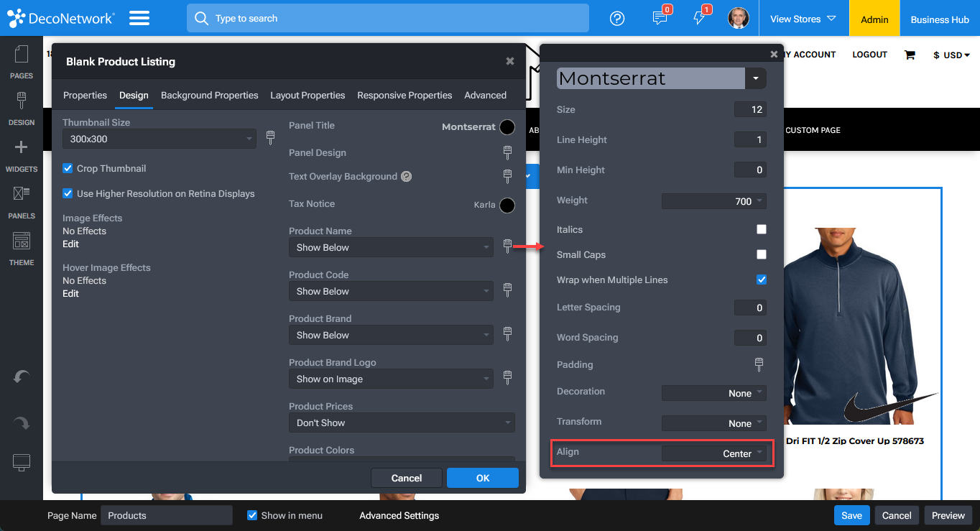The image size is (980, 531).
Task: Open the shopping cart icon
Action: [x=910, y=54]
